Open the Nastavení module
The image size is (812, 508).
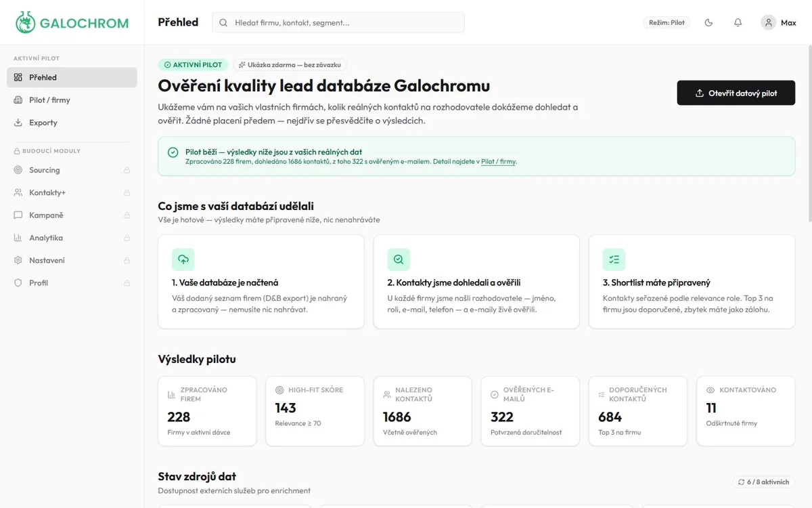72,260
